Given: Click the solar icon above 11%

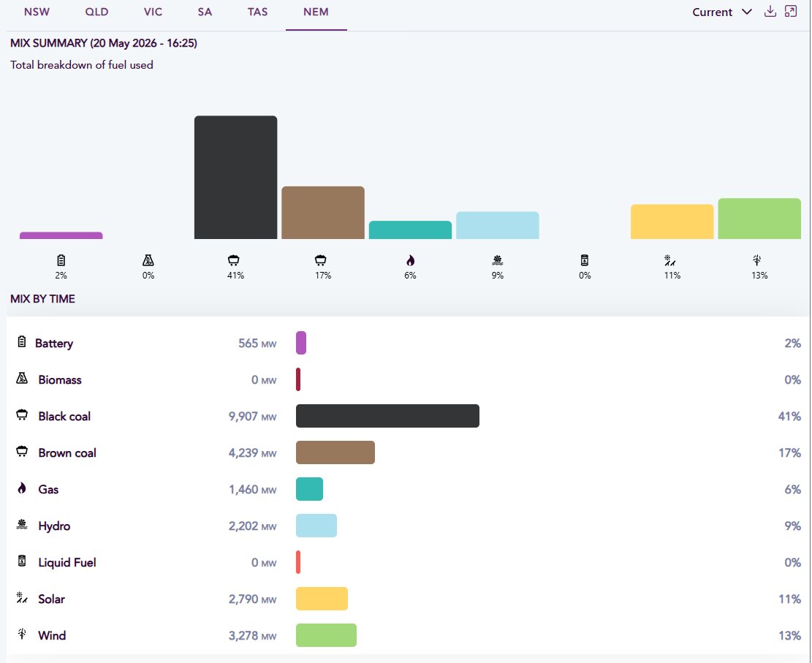Looking at the screenshot, I should (x=669, y=260).
